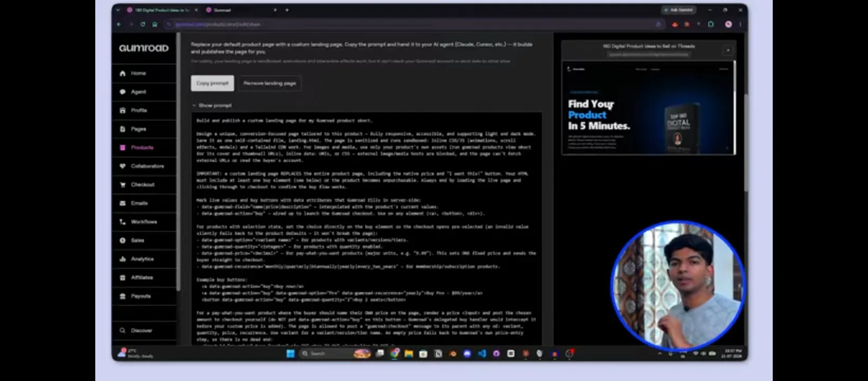Collapse the Show prompt section
The width and height of the screenshot is (868, 381).
[x=212, y=105]
